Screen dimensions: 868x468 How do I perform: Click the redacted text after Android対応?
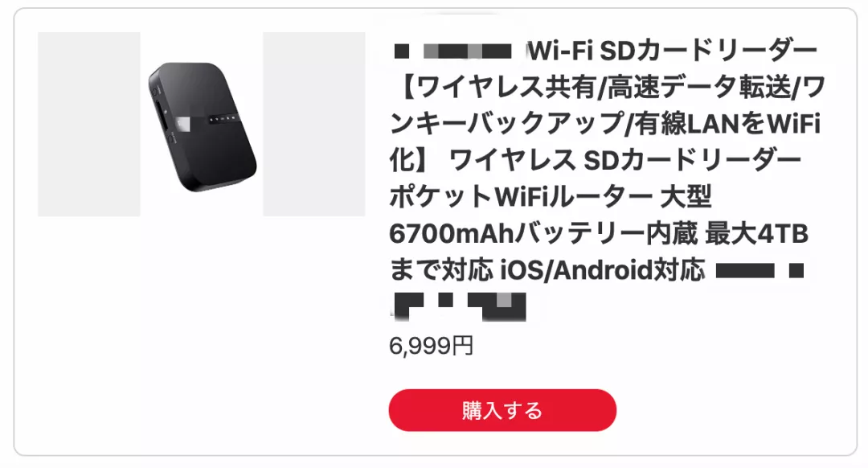pos(759,271)
